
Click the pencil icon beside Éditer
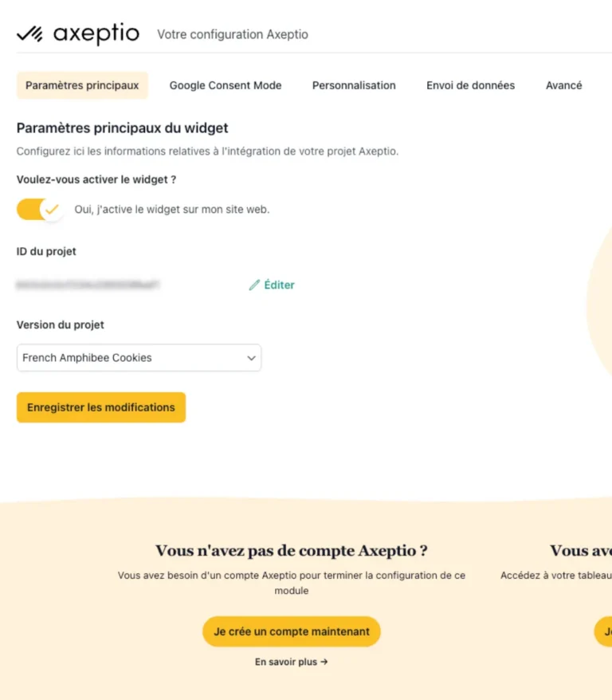click(x=254, y=285)
